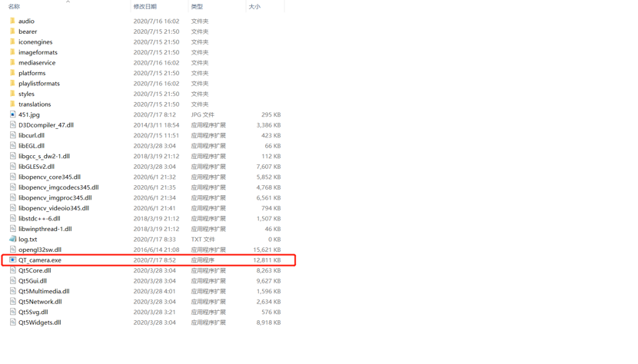Click the audio folder icon
Viewport: 638px width, 364px height.
pos(12,21)
